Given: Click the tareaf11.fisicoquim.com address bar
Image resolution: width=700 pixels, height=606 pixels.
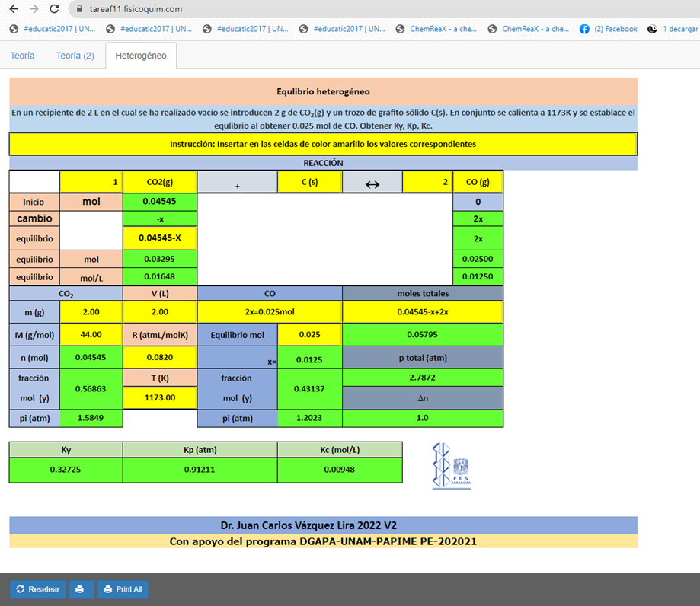Looking at the screenshot, I should click(x=136, y=9).
